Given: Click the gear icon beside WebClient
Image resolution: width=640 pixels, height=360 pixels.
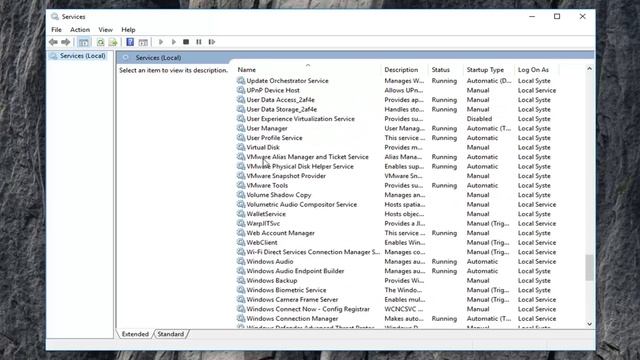Looking at the screenshot, I should click(x=241, y=242).
